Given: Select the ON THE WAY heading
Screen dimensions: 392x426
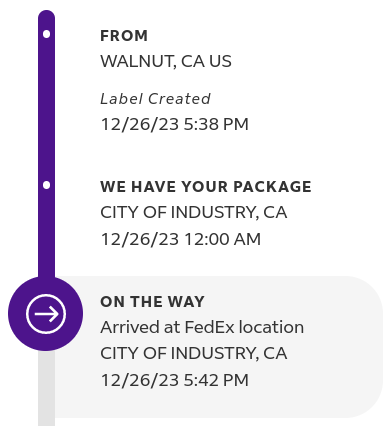Looking at the screenshot, I should pos(152,302).
